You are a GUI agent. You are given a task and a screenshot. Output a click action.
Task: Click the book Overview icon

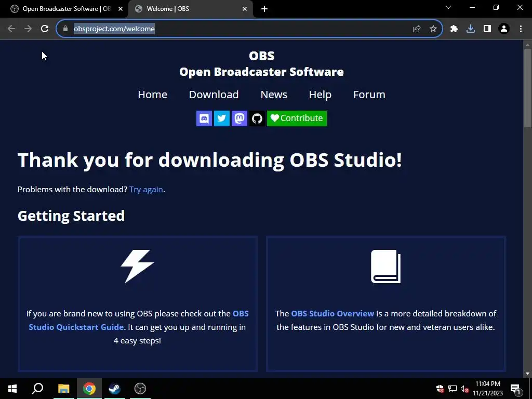click(x=386, y=267)
